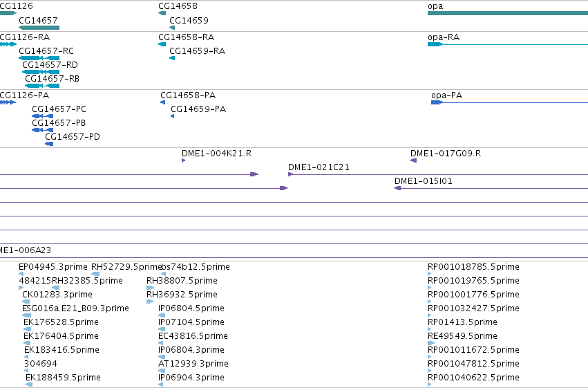Click the DME1-017G09.R BAC label
588x388 pixels.
tap(446, 154)
